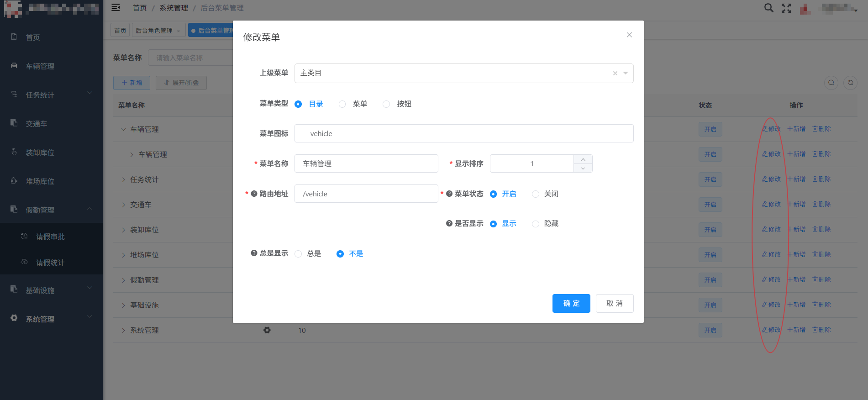Click the round refresh icon above table
Screen dimensions: 868x400
850,83
